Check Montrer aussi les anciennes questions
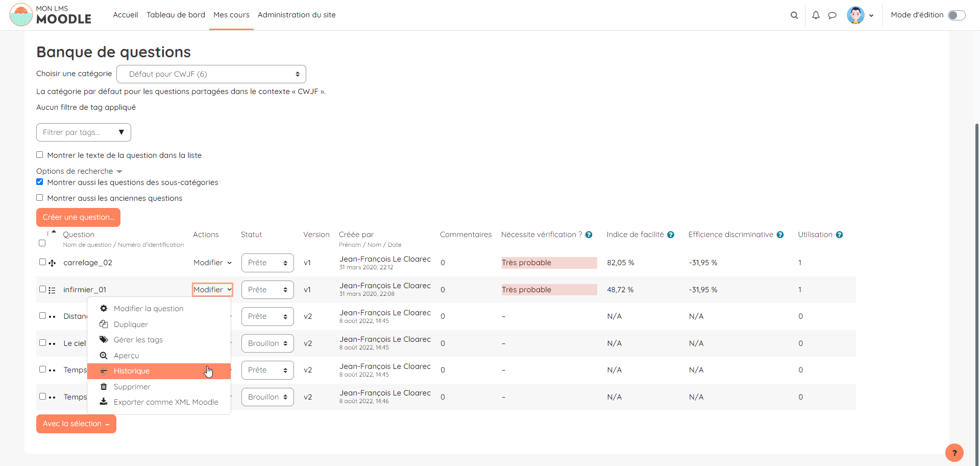 (40, 198)
